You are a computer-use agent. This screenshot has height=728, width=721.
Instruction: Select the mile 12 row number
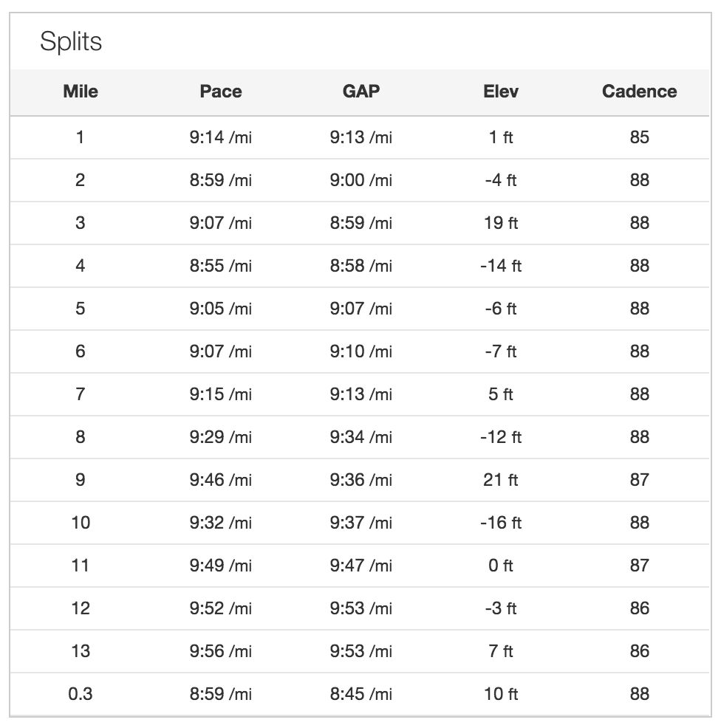coord(81,608)
